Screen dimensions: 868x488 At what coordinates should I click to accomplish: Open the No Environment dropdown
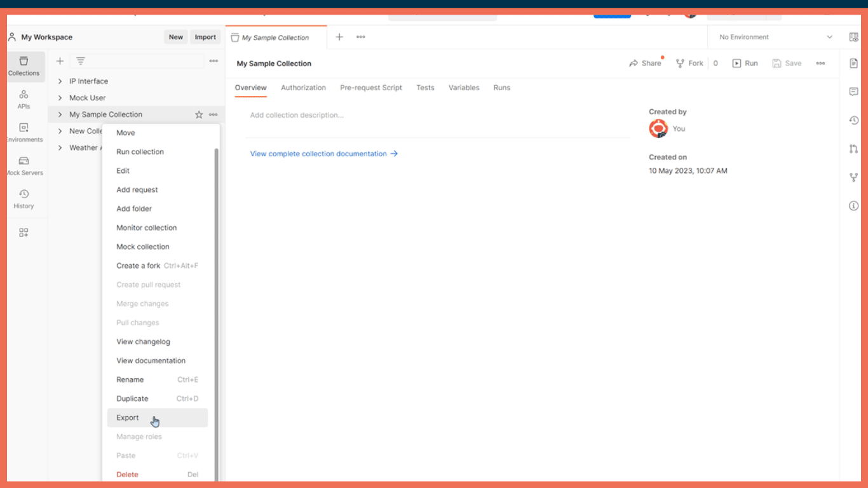(775, 37)
